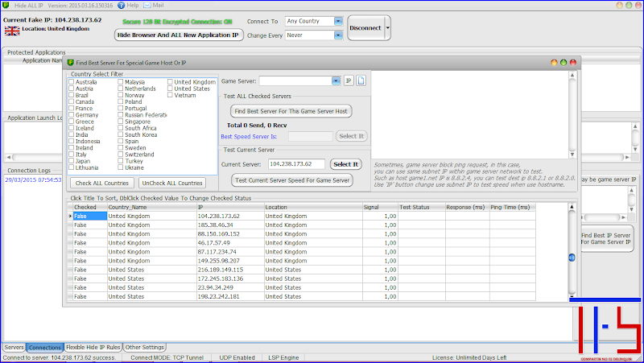The height and width of the screenshot is (363, 644).
Task: Enable the Netherlands checkbox
Action: (121, 89)
